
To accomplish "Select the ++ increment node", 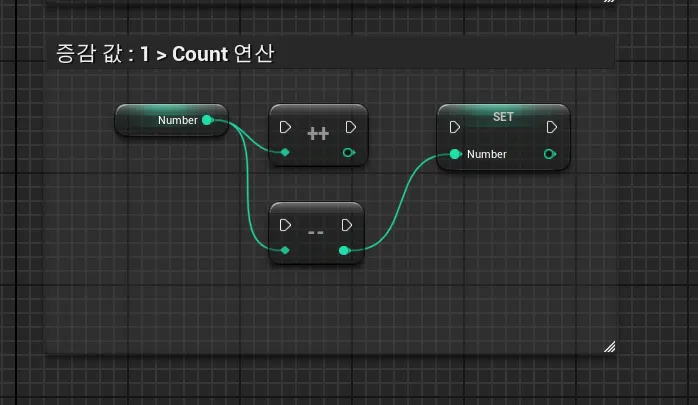I will [318, 135].
